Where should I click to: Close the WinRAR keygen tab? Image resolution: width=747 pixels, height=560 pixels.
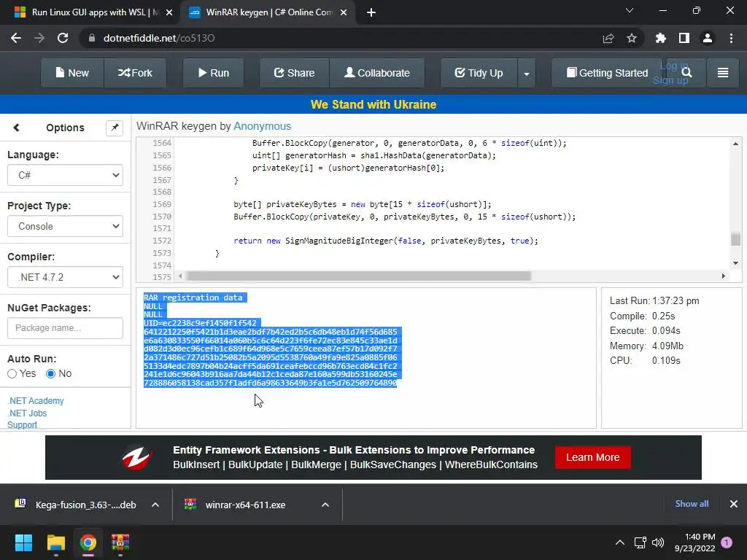pos(344,12)
